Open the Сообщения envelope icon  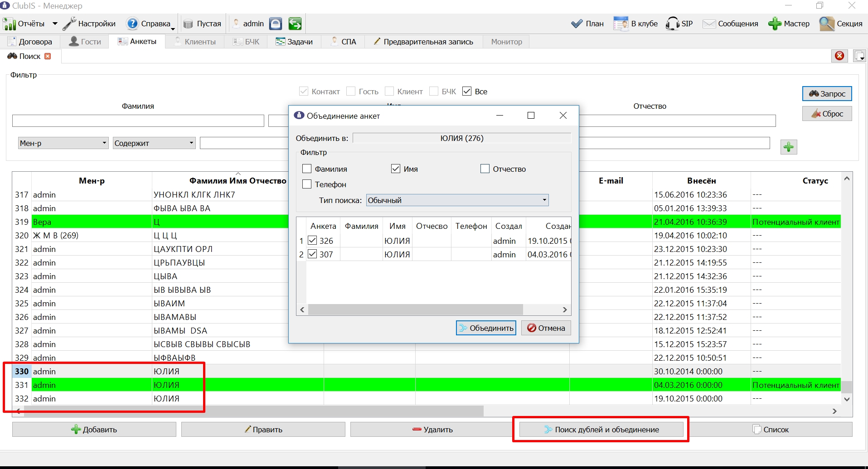coord(709,24)
